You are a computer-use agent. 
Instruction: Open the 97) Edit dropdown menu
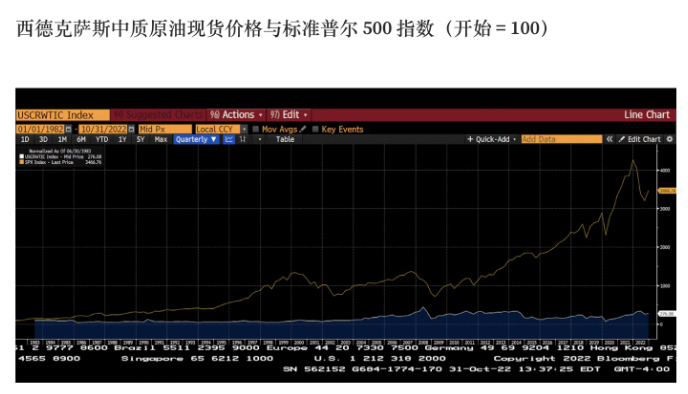click(x=289, y=115)
